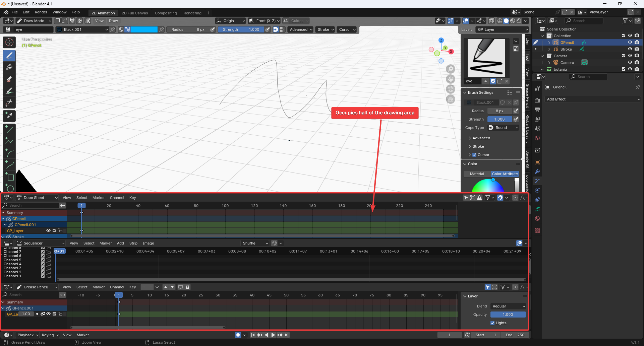Open the Render menu
644x346 pixels.
coord(41,12)
